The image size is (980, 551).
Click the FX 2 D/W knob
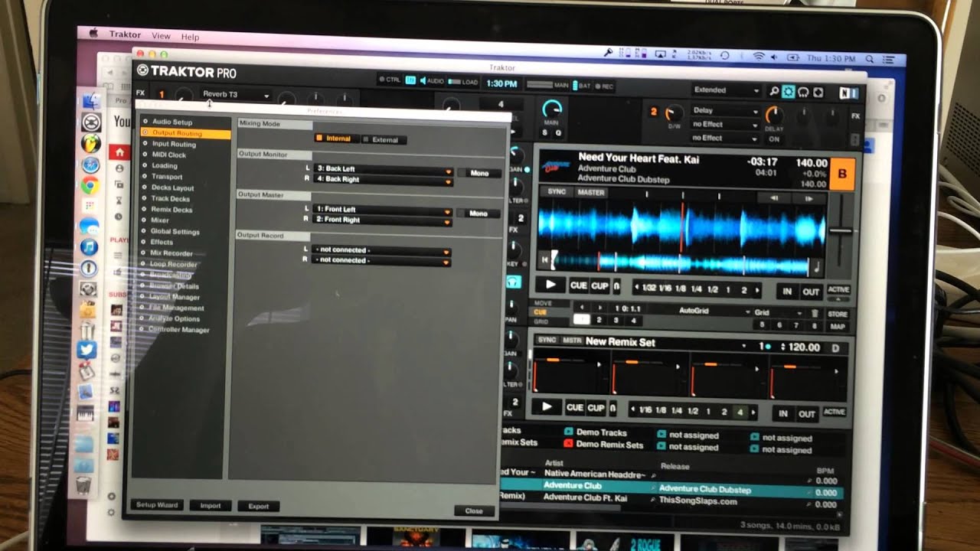(674, 114)
